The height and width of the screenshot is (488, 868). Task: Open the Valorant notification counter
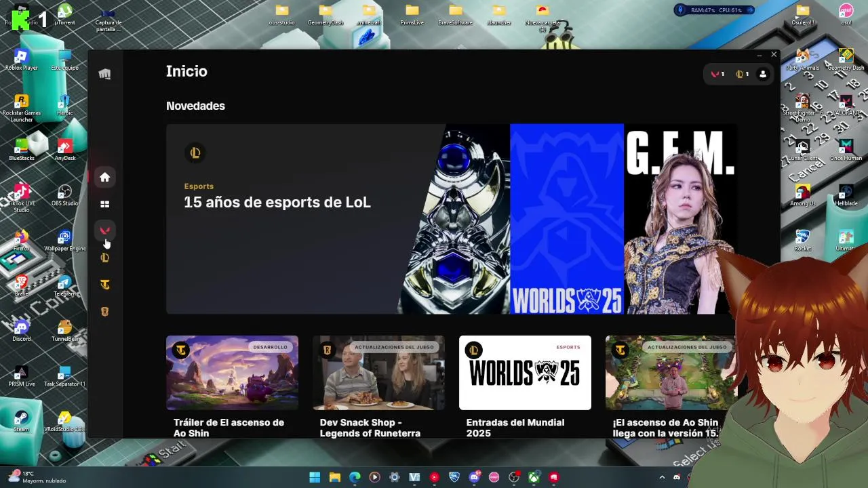click(x=718, y=74)
